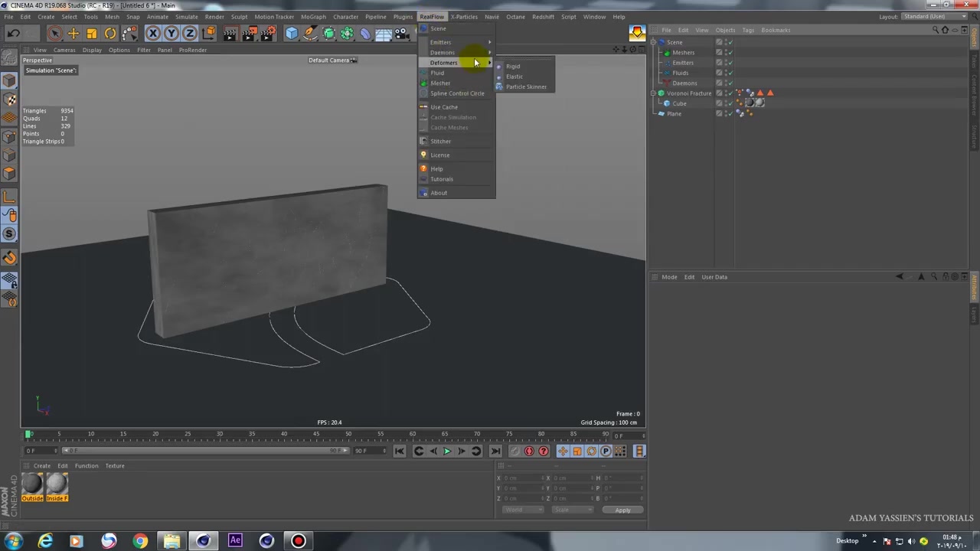Activate the Live Selection tool
This screenshot has height=551, width=980.
pyautogui.click(x=54, y=33)
